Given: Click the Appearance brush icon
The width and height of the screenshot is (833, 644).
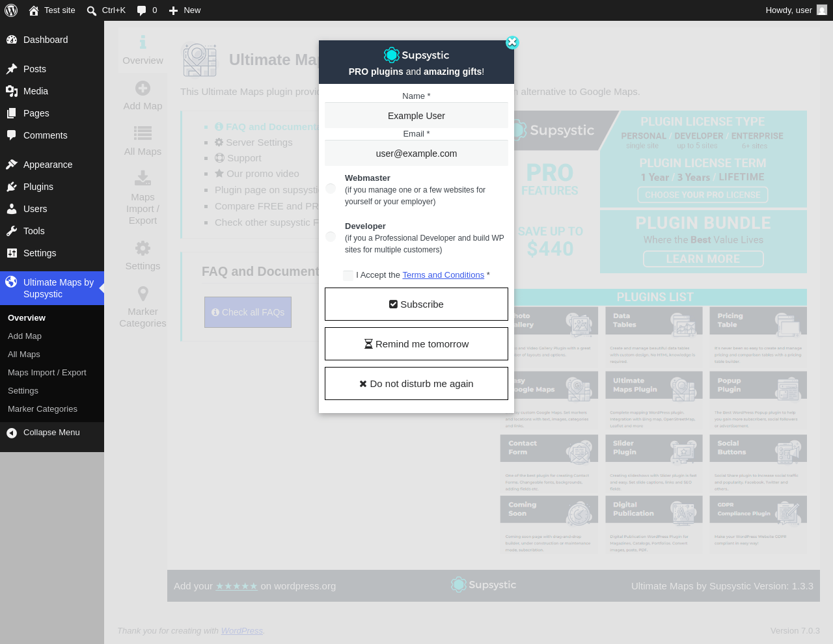Looking at the screenshot, I should pyautogui.click(x=12, y=165).
